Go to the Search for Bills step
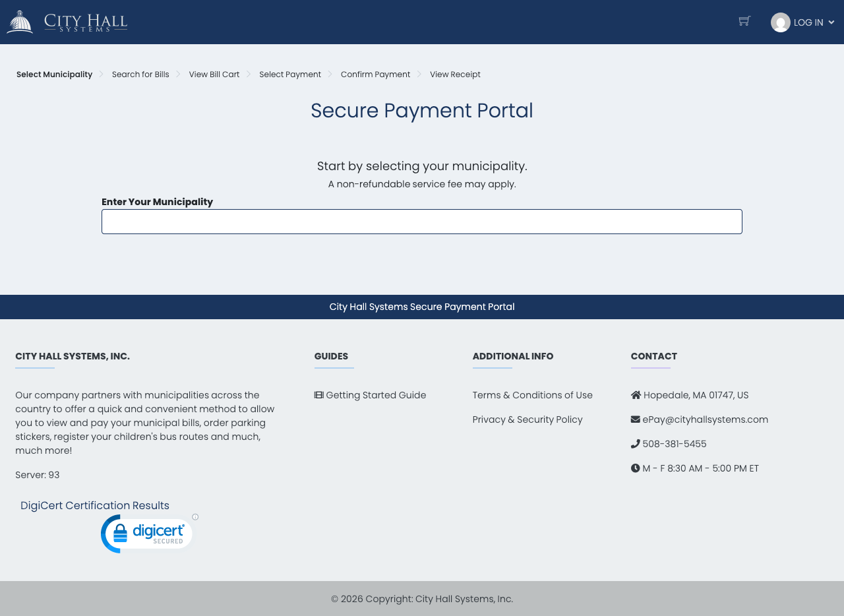Screen dimensions: 844x616 [x=140, y=75]
